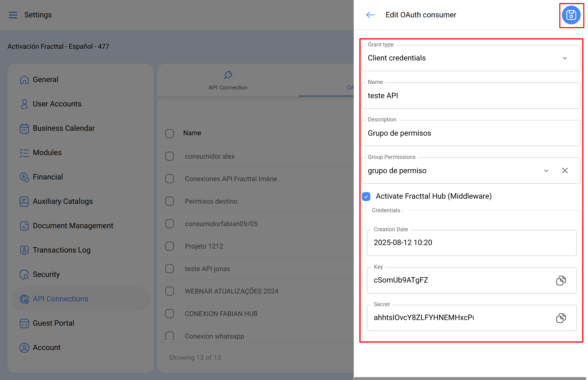588x380 pixels.
Task: Go to Guest Portal settings
Action: click(53, 323)
